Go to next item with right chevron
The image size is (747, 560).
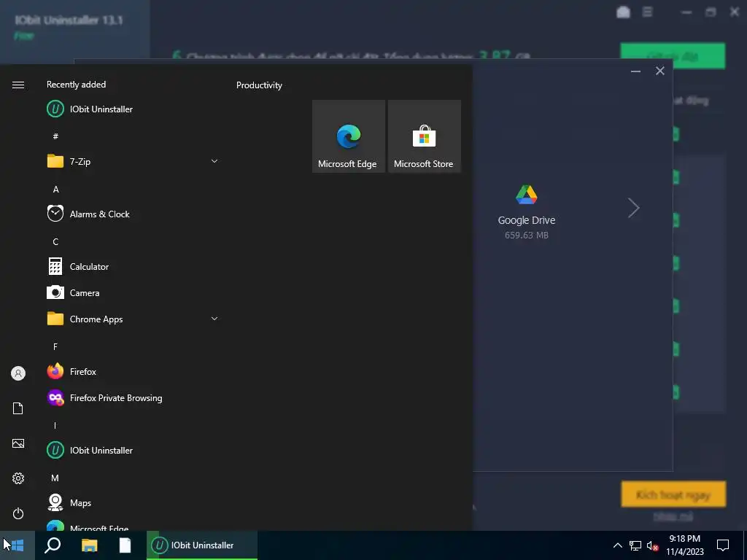[633, 208]
